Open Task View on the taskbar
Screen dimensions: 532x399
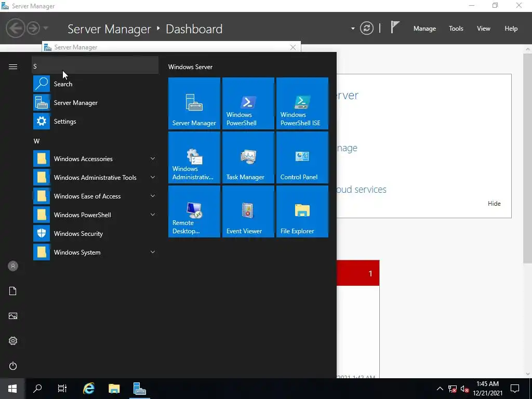coord(62,389)
